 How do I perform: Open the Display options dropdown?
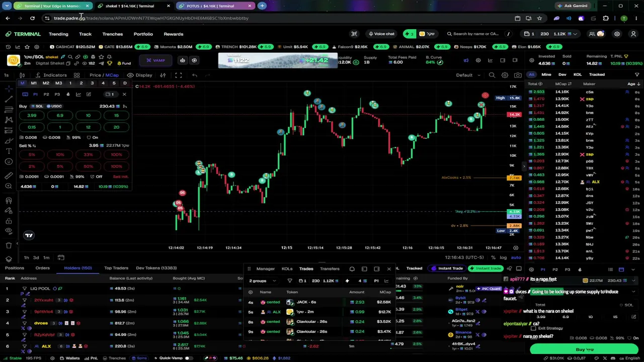click(140, 75)
